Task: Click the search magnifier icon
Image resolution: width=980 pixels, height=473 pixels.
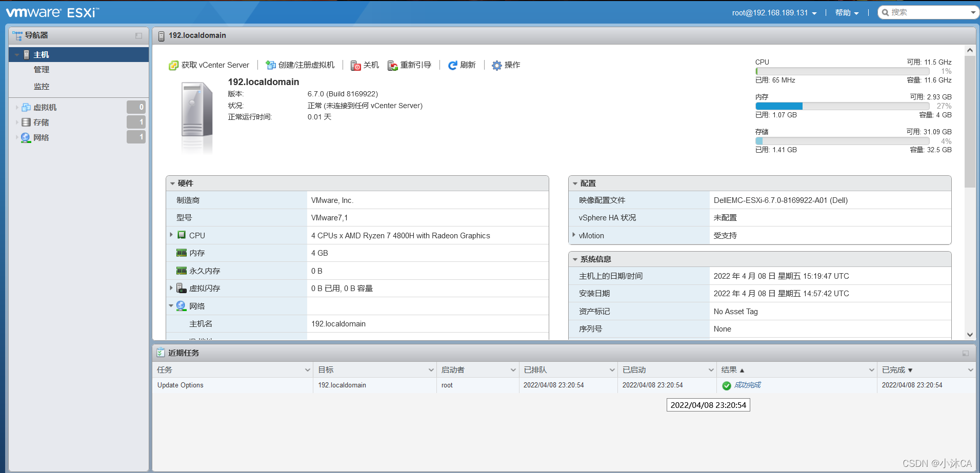Action: [885, 12]
